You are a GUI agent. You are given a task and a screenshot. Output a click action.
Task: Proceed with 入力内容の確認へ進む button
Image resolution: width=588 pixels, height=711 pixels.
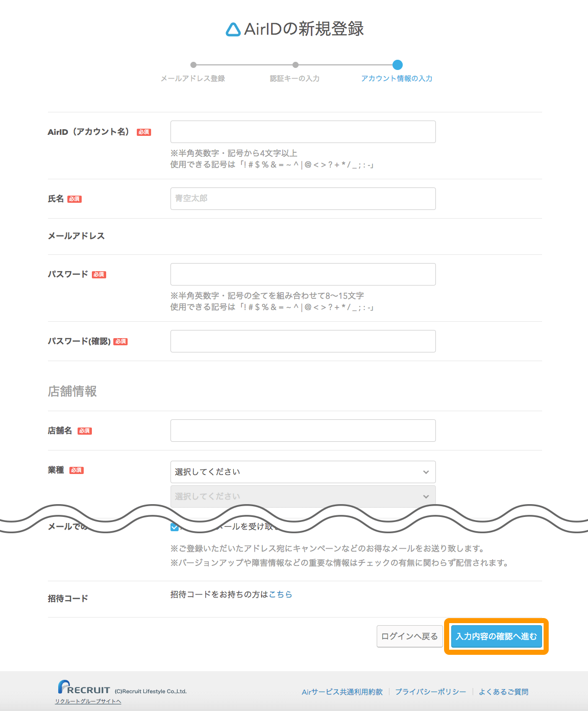click(497, 636)
